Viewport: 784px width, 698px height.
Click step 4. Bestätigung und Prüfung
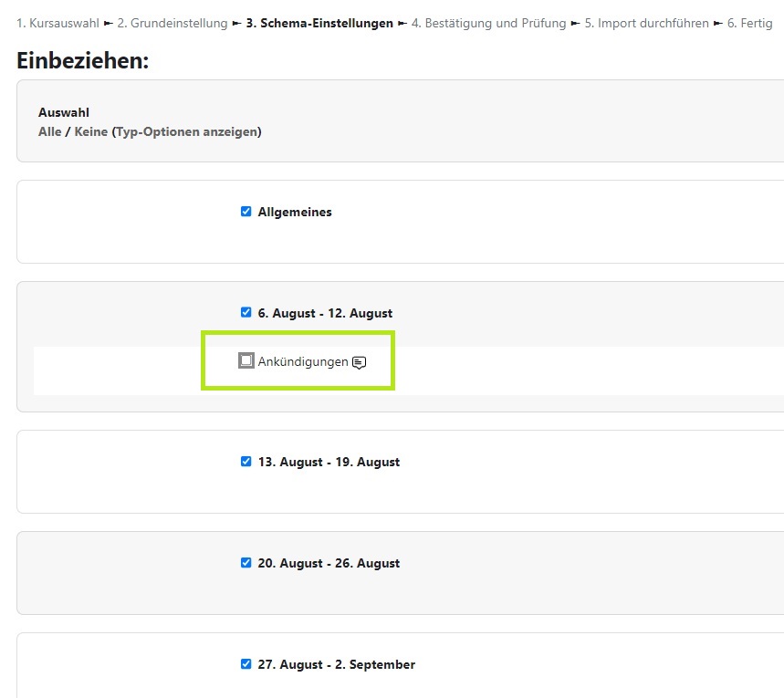point(488,23)
